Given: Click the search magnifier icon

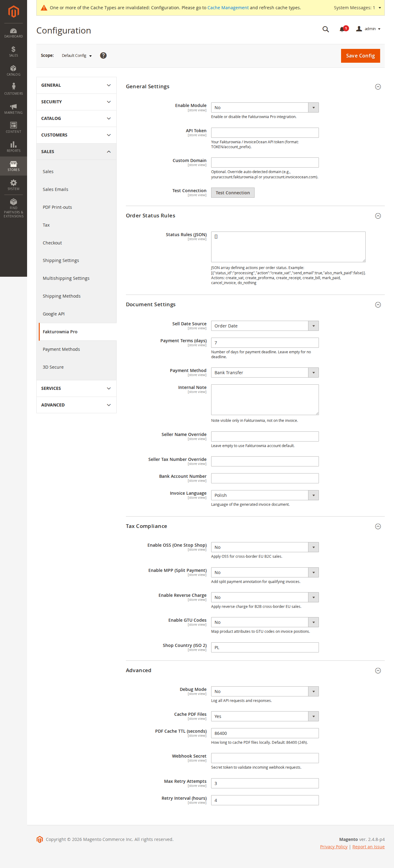Looking at the screenshot, I should (x=325, y=29).
